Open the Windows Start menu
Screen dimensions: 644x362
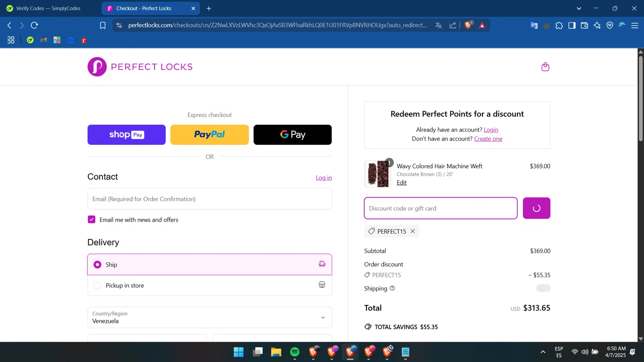[x=239, y=352]
